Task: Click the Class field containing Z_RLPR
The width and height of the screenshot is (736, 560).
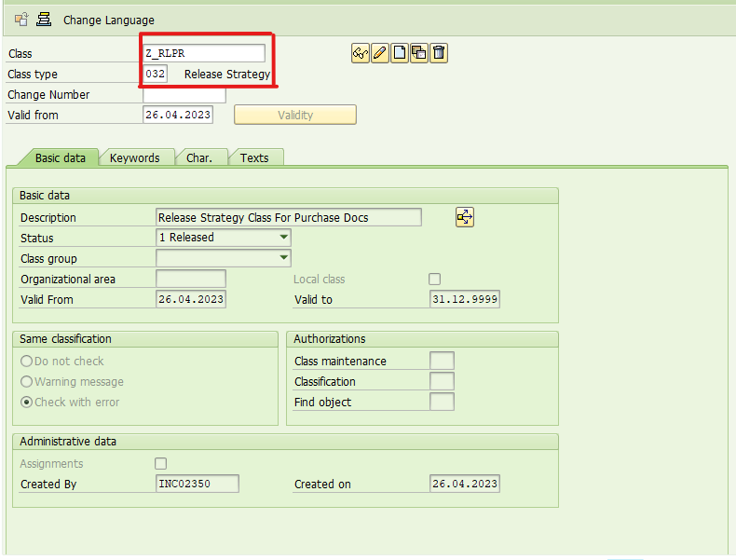Action: click(x=204, y=53)
